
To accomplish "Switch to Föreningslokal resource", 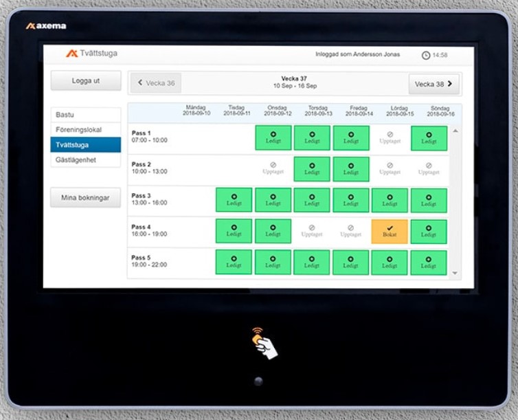I will pos(86,129).
